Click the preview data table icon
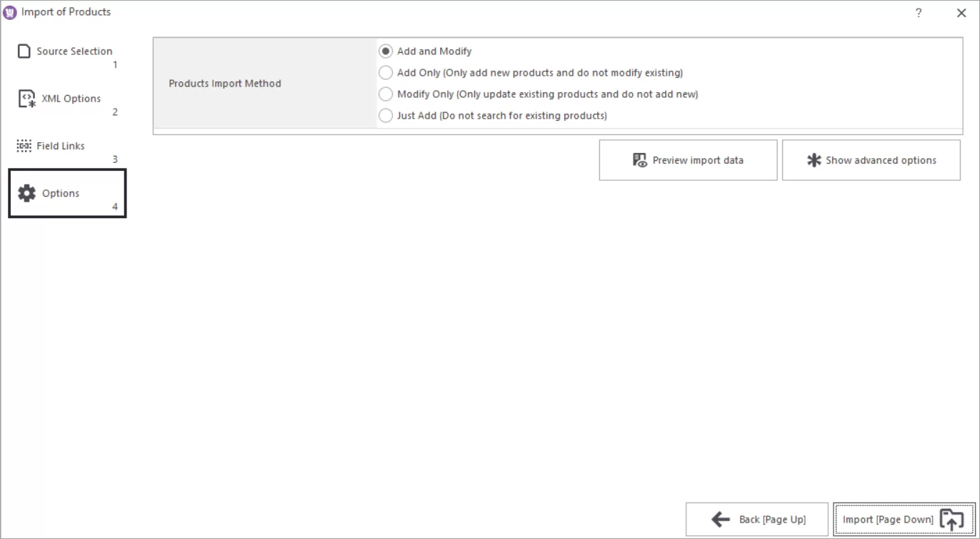The height and width of the screenshot is (539, 980). (x=639, y=159)
